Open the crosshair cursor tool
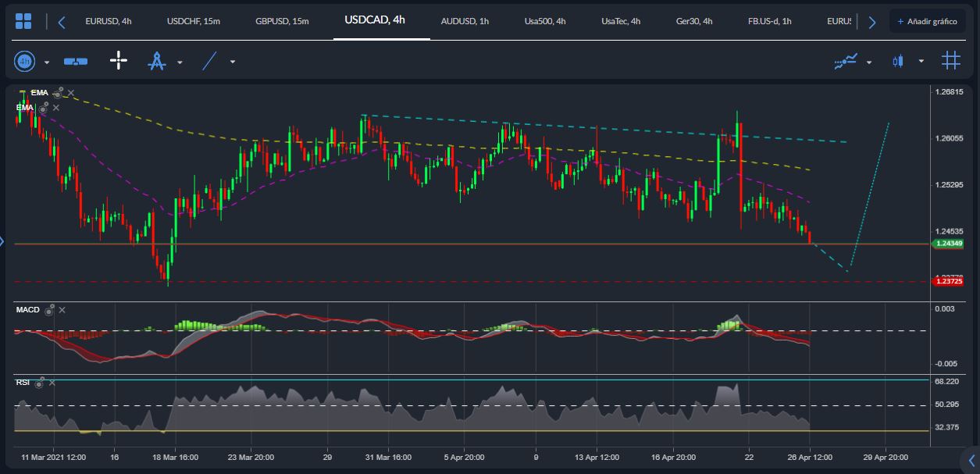The width and height of the screenshot is (980, 474). 118,60
